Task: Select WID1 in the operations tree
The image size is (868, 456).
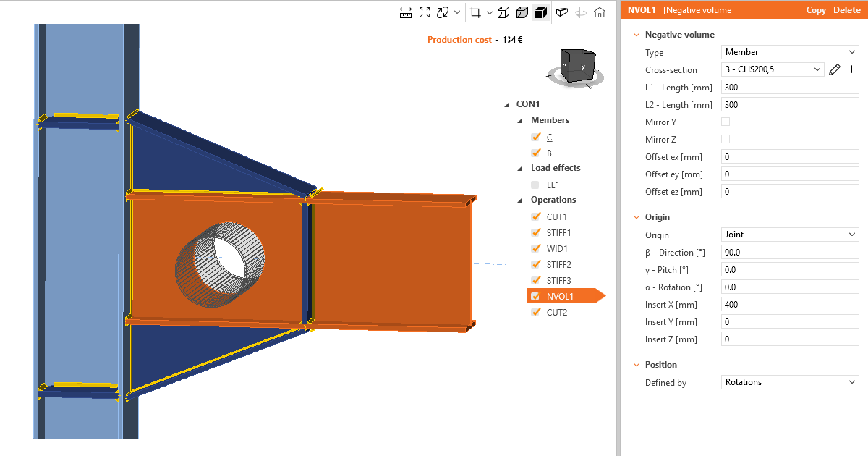Action: pyautogui.click(x=558, y=248)
